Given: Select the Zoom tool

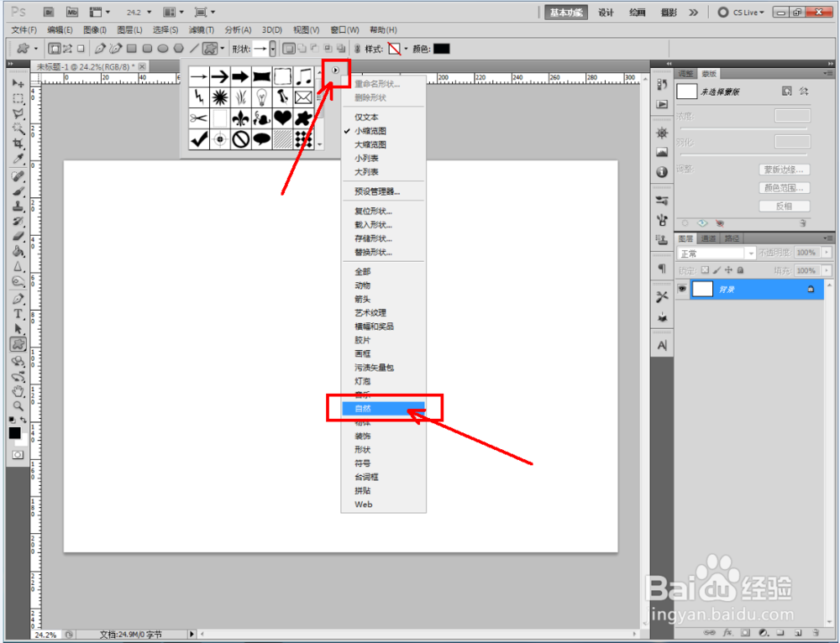Looking at the screenshot, I should 18,406.
